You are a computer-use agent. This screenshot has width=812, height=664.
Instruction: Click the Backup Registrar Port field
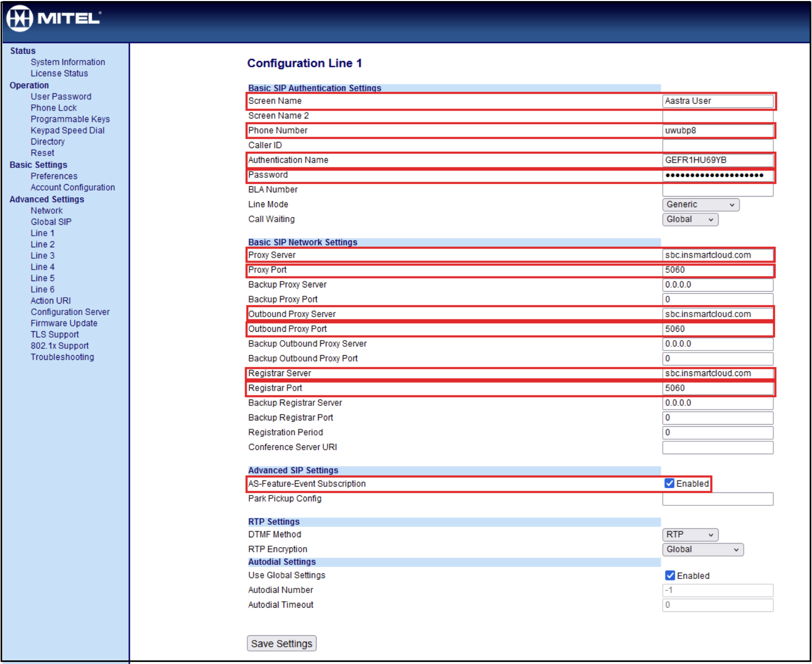718,418
